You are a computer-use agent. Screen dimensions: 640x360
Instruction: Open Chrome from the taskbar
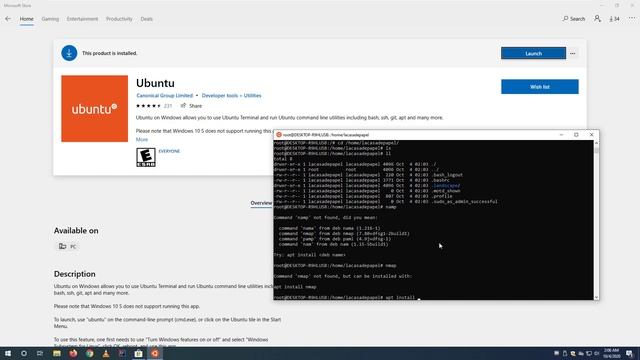click(89, 353)
